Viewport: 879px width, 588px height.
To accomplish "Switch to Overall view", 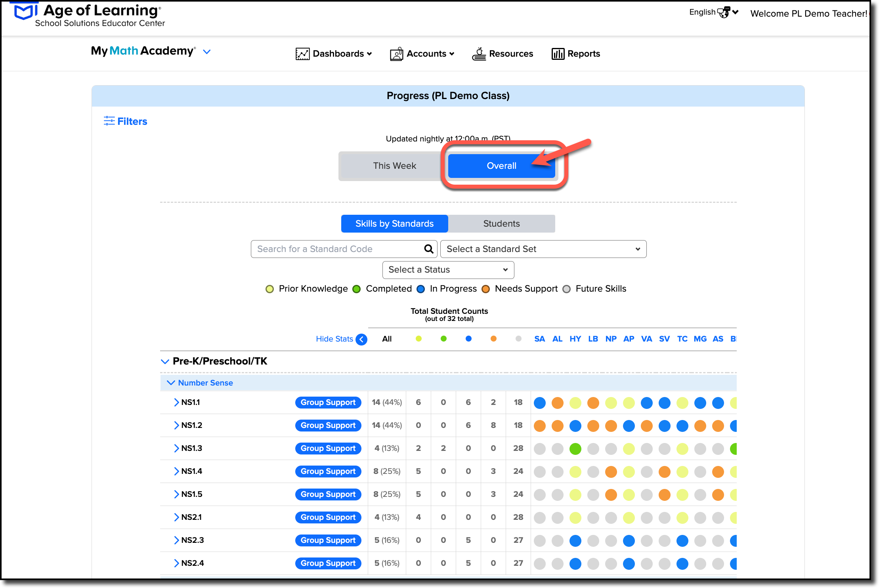I will [501, 166].
